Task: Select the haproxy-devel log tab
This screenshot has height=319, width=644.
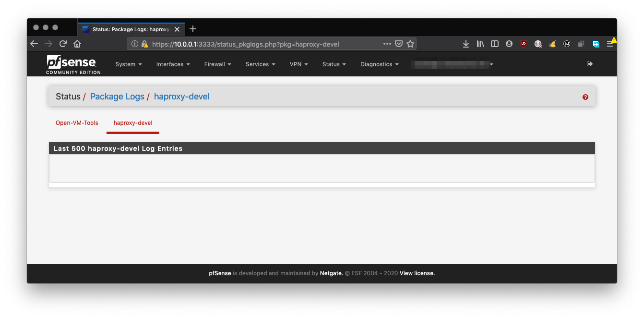Action: click(x=133, y=123)
